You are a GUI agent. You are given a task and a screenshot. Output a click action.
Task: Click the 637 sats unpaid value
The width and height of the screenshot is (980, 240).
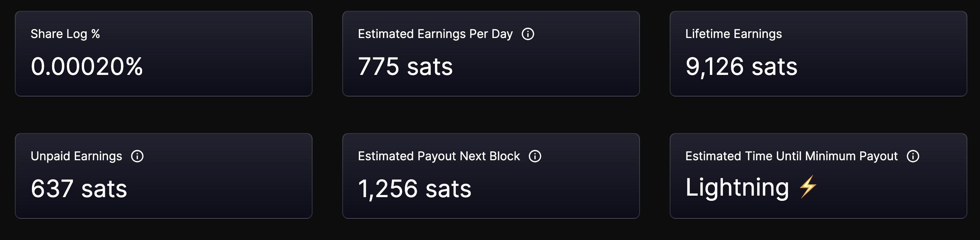tap(79, 189)
